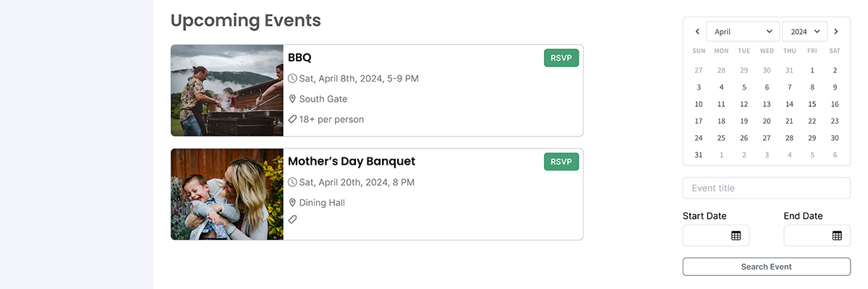868x289 pixels.
Task: Click the clock icon on BBQ event
Action: pyautogui.click(x=292, y=79)
